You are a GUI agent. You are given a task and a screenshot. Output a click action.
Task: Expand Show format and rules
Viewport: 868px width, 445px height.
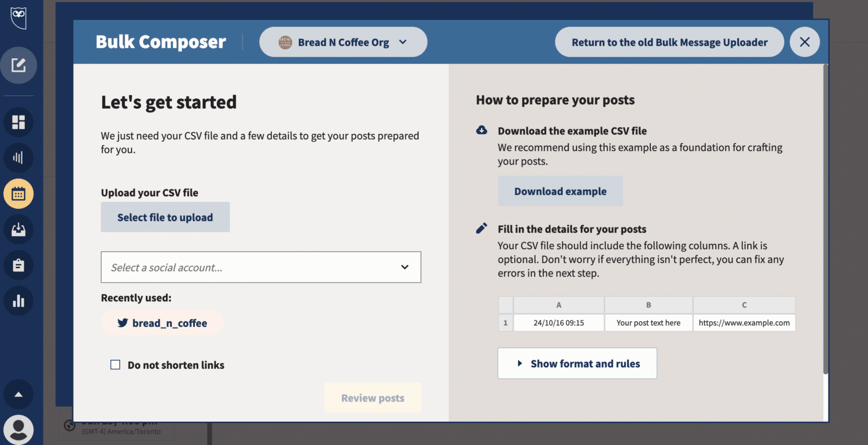[x=577, y=363]
